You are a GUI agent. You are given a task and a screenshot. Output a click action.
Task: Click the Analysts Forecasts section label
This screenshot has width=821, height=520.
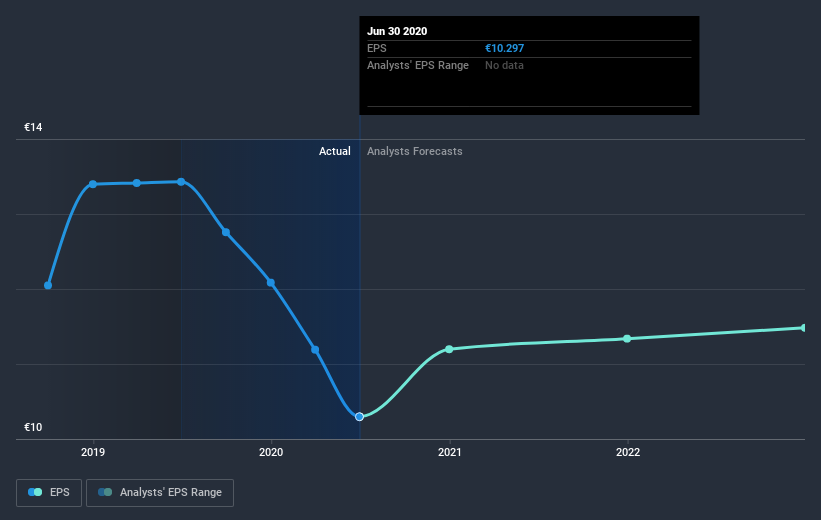[415, 152]
